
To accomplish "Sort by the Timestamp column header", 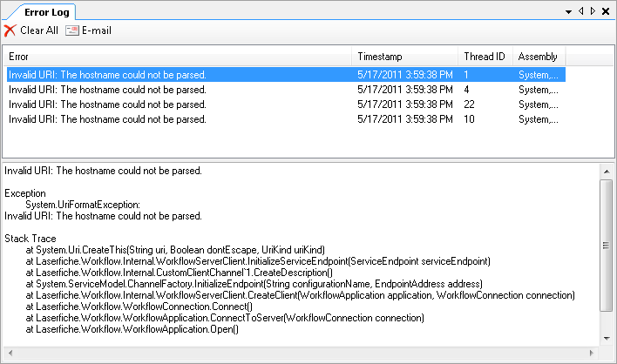I will point(404,57).
